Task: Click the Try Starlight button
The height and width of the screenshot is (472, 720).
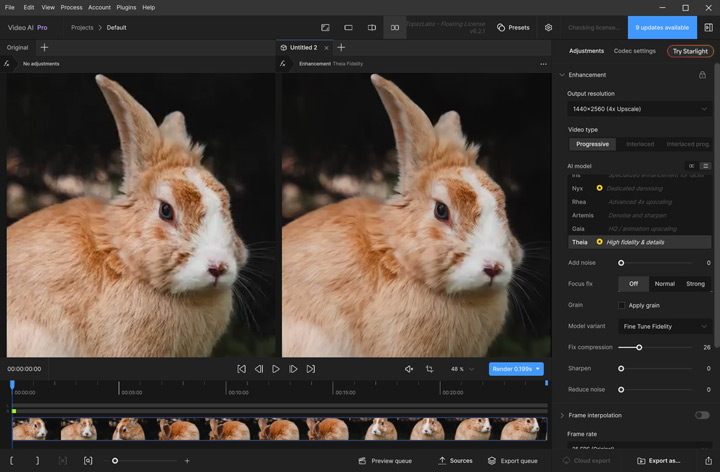Action: tap(690, 51)
